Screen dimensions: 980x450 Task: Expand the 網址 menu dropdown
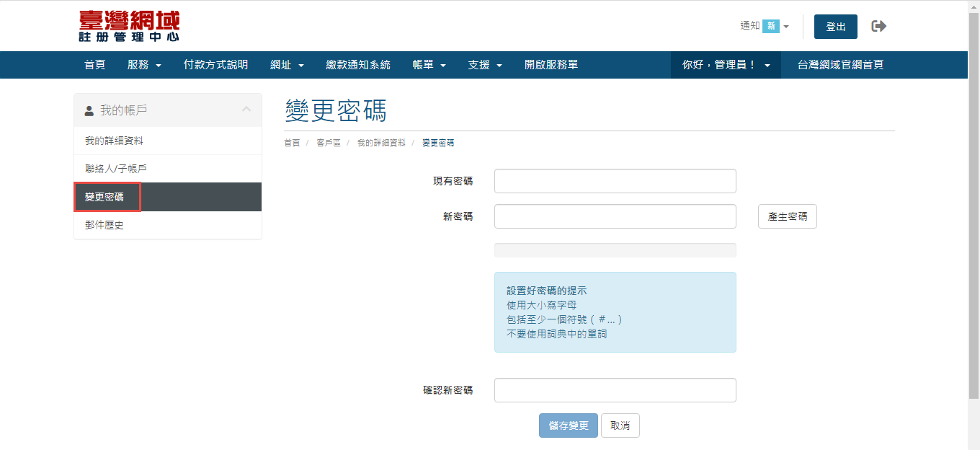point(287,65)
